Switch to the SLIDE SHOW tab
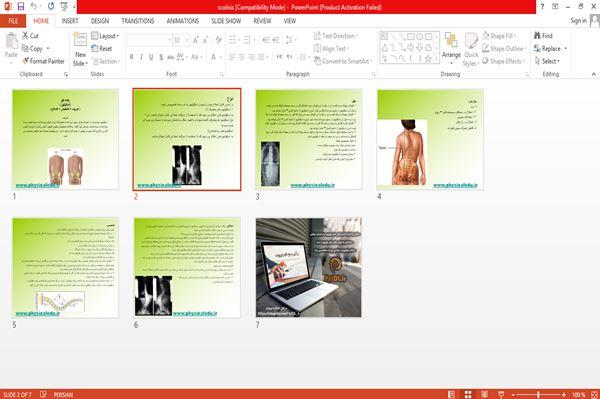Screen dimensions: 600x399 pos(226,21)
